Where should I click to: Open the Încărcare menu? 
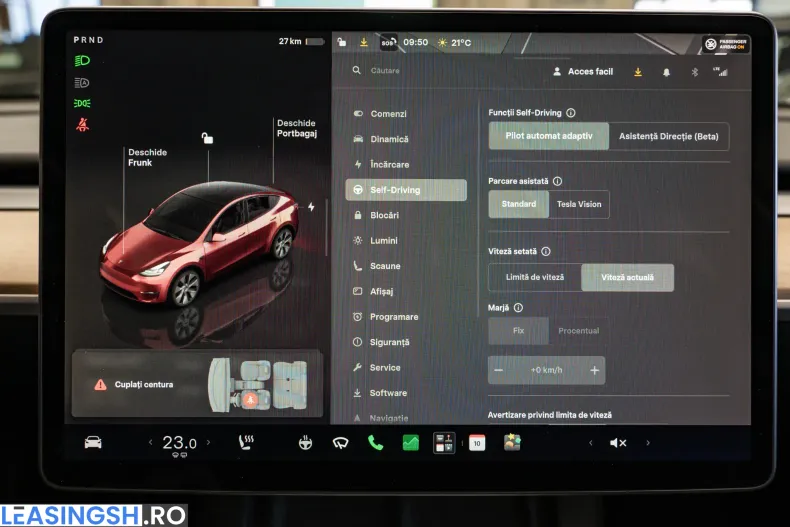coord(406,164)
